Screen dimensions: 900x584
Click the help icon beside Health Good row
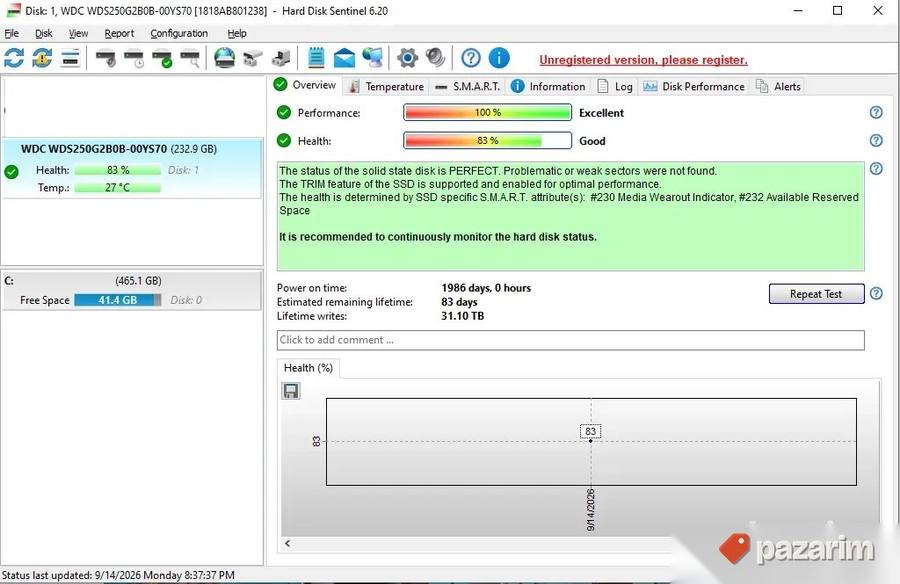(876, 141)
